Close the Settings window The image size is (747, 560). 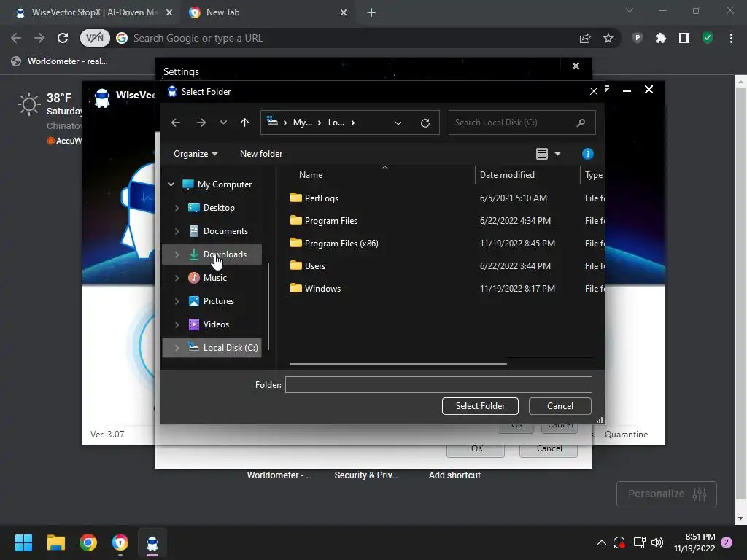click(x=576, y=66)
